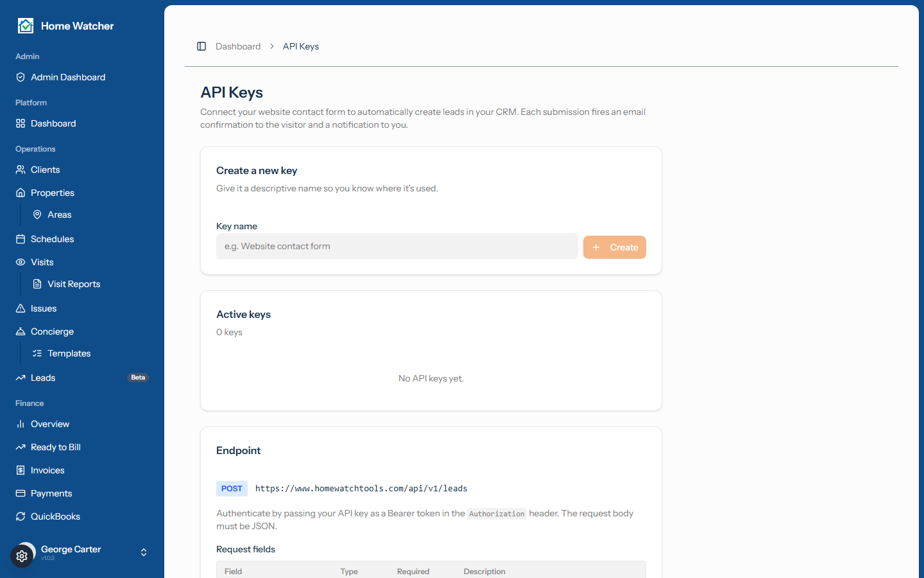Click the POST method badge
This screenshot has height=578, width=924.
232,489
